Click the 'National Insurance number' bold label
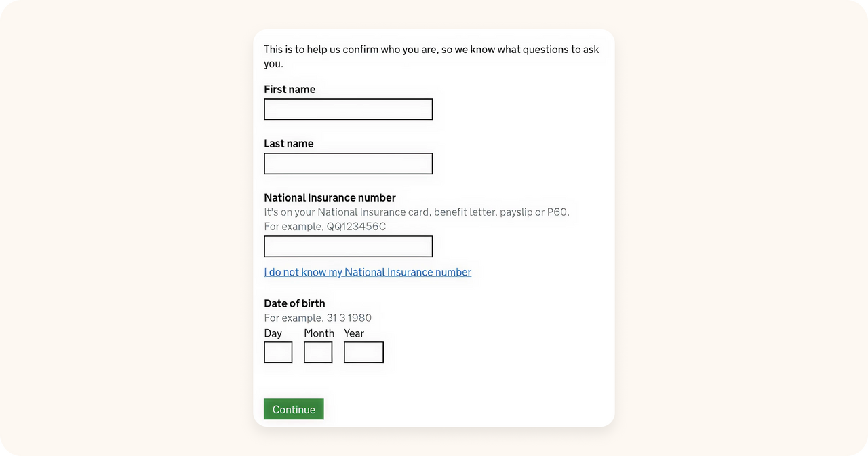This screenshot has height=456, width=868. [x=330, y=198]
